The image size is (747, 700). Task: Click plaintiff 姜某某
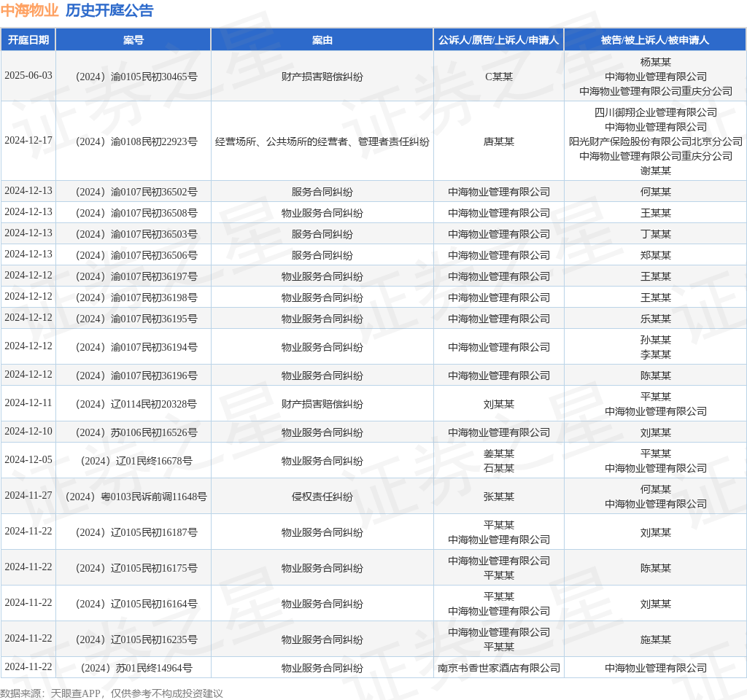(498, 454)
